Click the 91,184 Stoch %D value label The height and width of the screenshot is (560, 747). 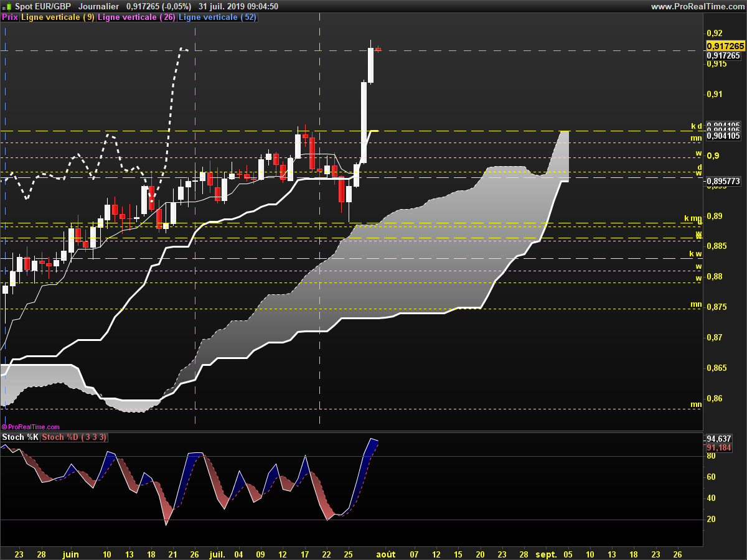[718, 447]
